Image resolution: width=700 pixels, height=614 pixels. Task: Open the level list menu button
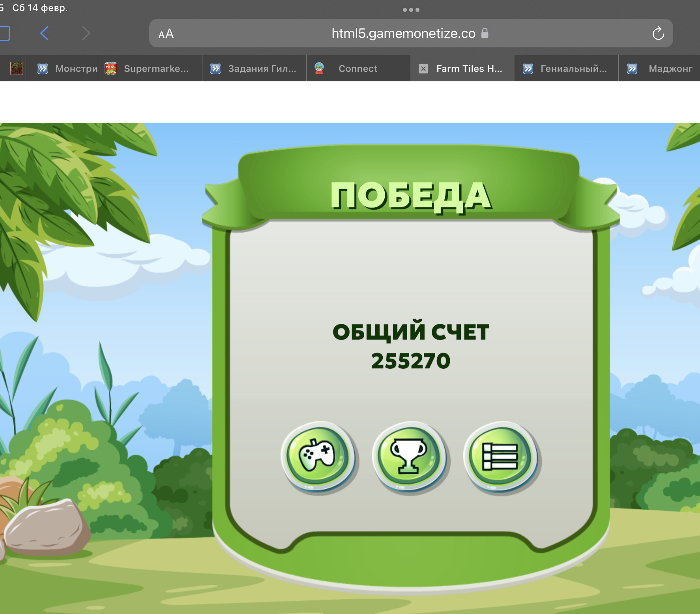(501, 456)
